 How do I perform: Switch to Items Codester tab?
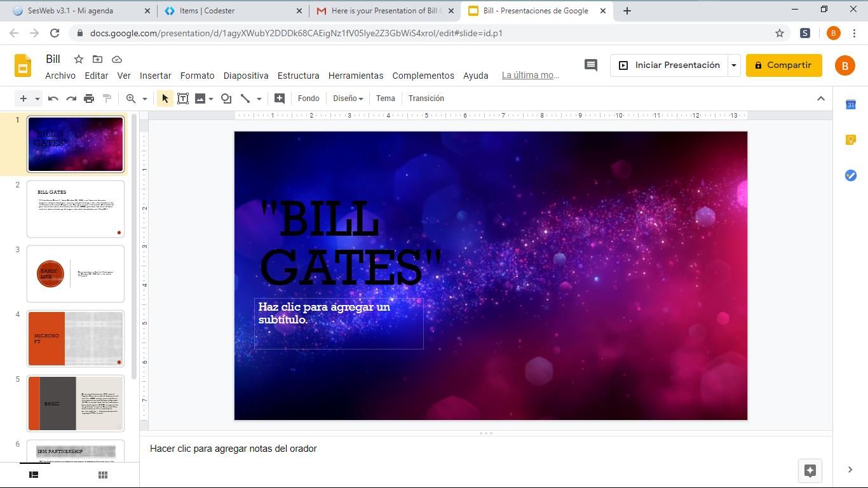pos(233,11)
